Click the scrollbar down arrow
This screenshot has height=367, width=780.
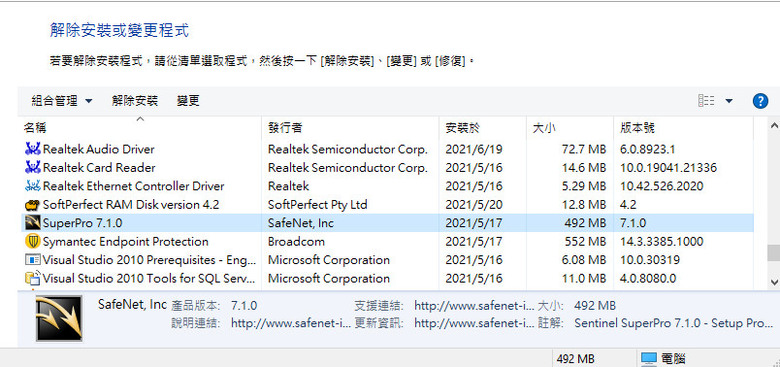(774, 282)
